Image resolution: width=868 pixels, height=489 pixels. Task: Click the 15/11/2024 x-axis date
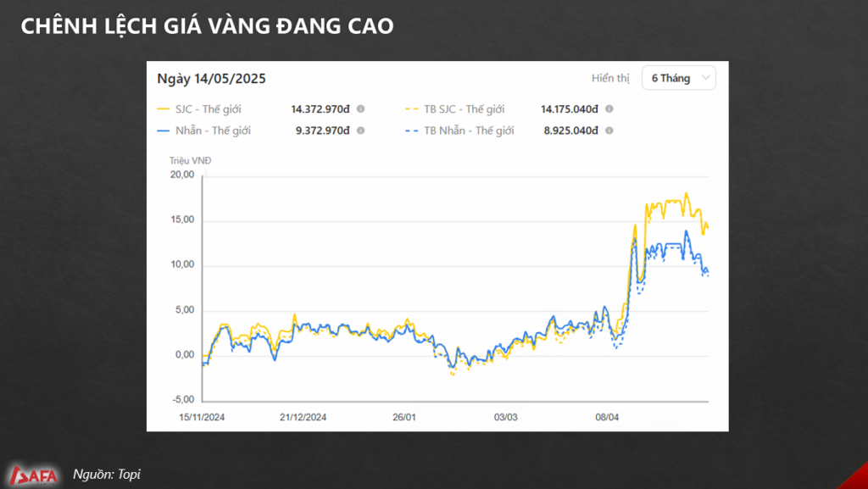(x=202, y=417)
